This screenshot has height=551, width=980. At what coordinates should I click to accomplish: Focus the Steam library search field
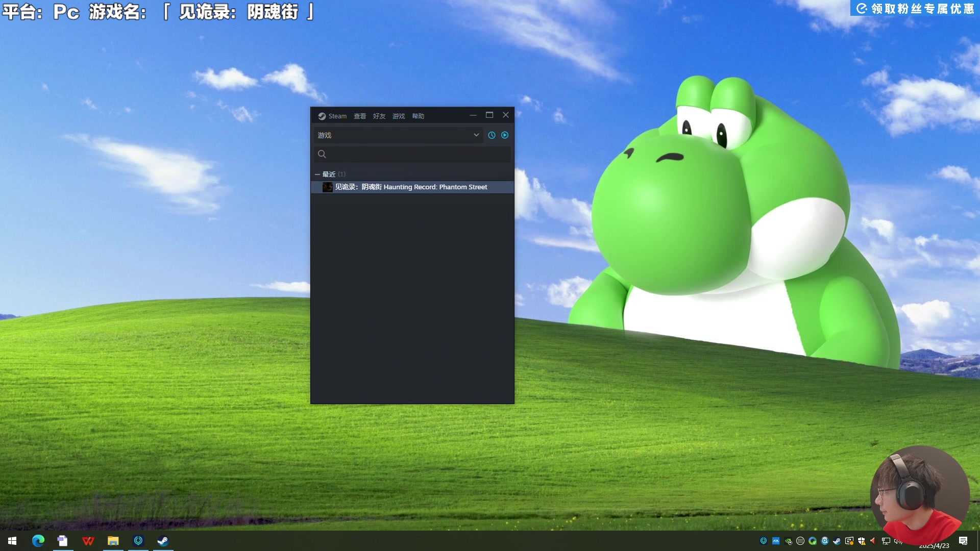(412, 154)
